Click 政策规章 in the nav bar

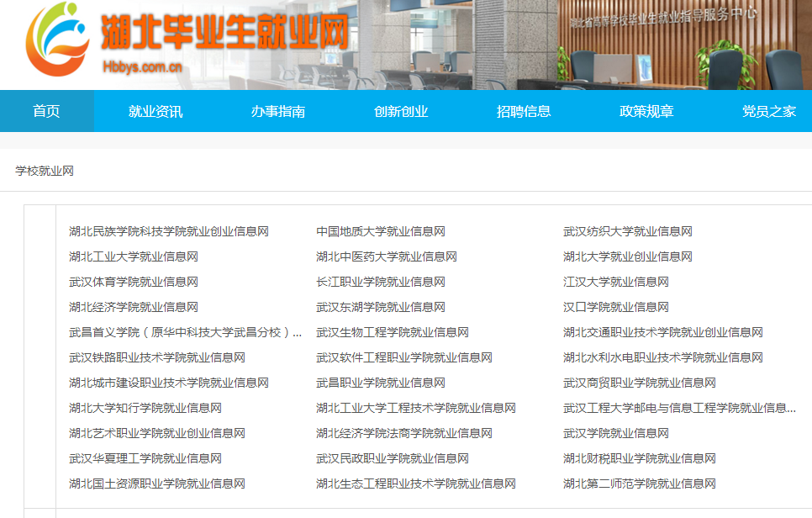646,111
